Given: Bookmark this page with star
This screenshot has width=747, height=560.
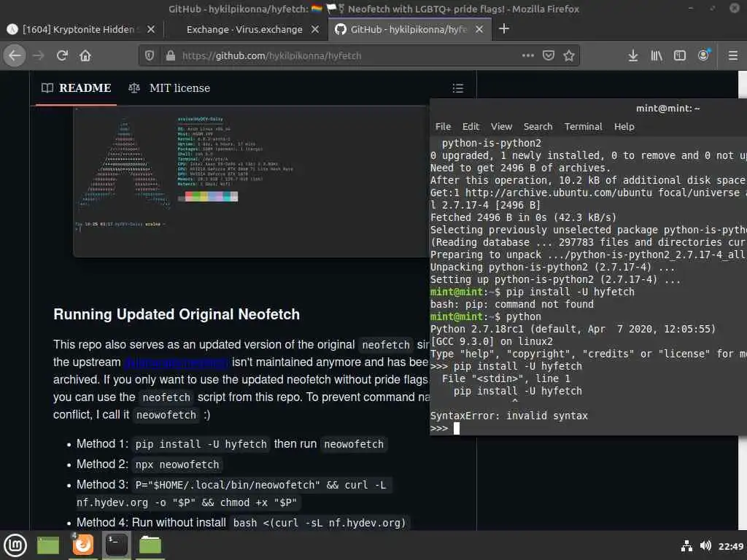Looking at the screenshot, I should (x=569, y=55).
